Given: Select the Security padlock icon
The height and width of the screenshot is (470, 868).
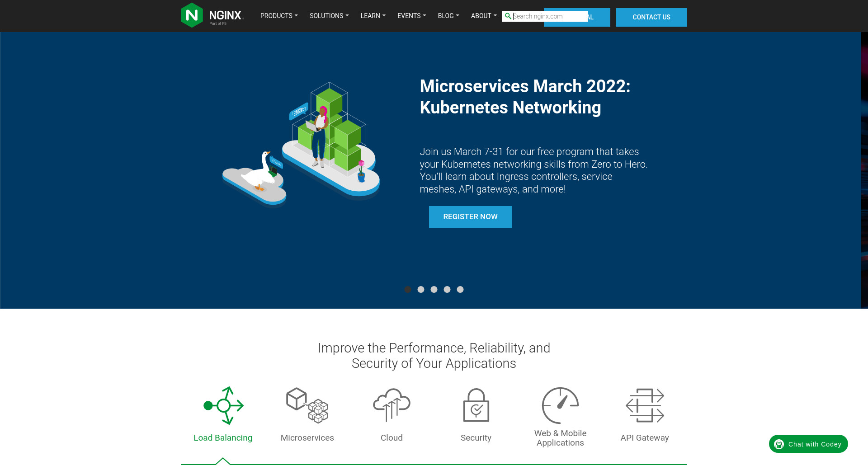Looking at the screenshot, I should (476, 405).
